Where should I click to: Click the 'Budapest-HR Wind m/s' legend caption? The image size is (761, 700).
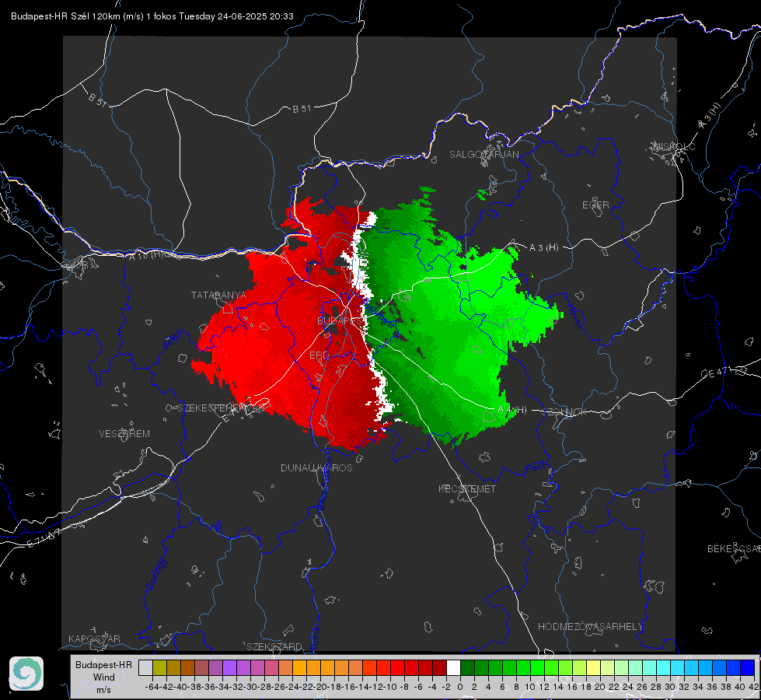(103, 677)
